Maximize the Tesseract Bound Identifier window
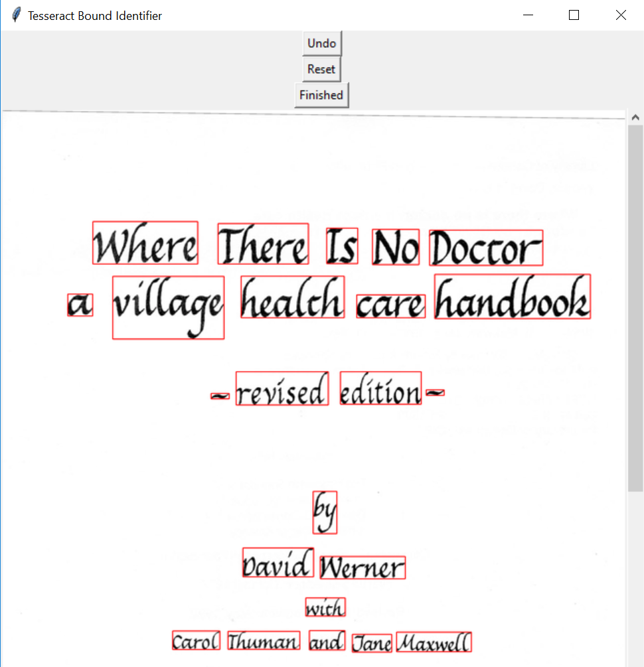This screenshot has width=644, height=667. click(x=574, y=15)
